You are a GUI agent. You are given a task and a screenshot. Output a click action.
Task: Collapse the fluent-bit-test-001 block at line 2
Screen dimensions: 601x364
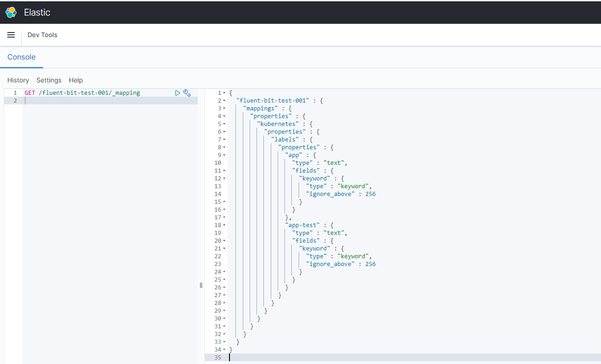224,101
